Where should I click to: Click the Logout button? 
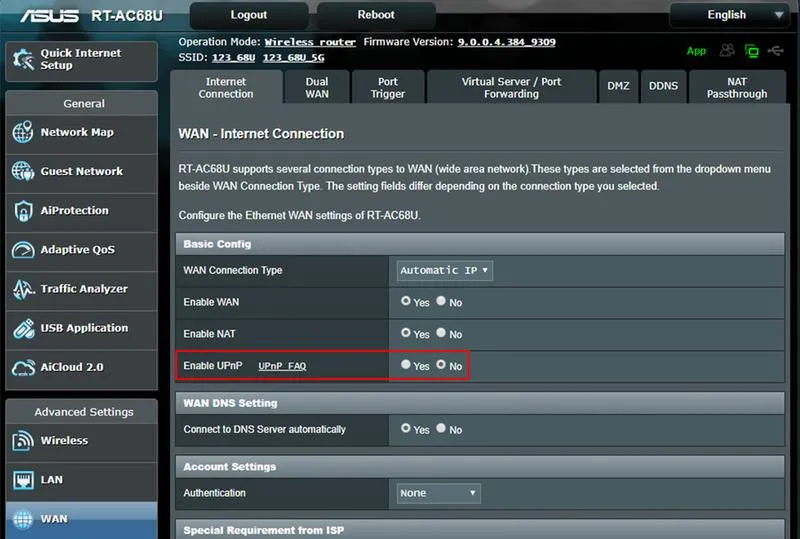click(x=249, y=15)
